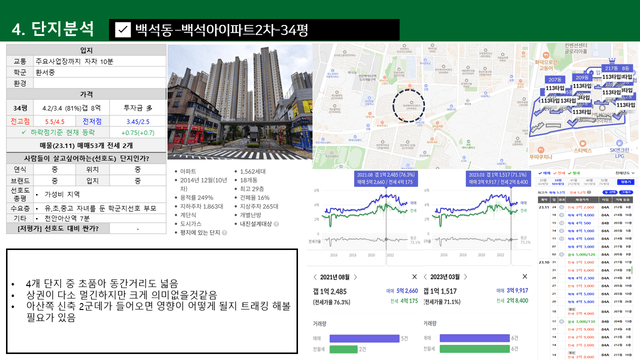Screen dimensions: 640x360
Task: Toggle the 전세 checkbox above listing table
Action: [x=555, y=173]
